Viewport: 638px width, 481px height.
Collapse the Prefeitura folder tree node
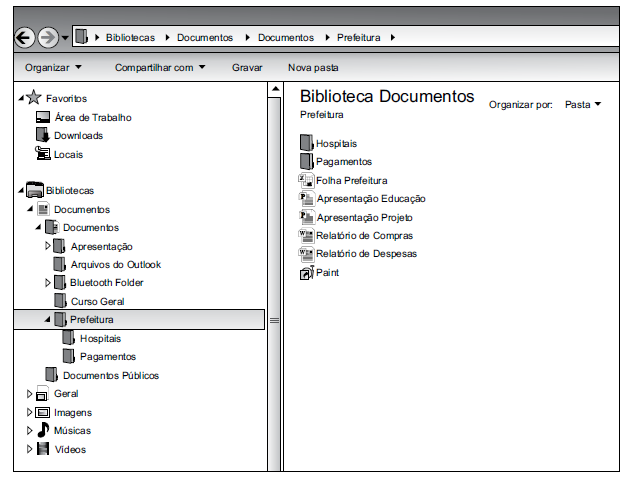tap(47, 319)
